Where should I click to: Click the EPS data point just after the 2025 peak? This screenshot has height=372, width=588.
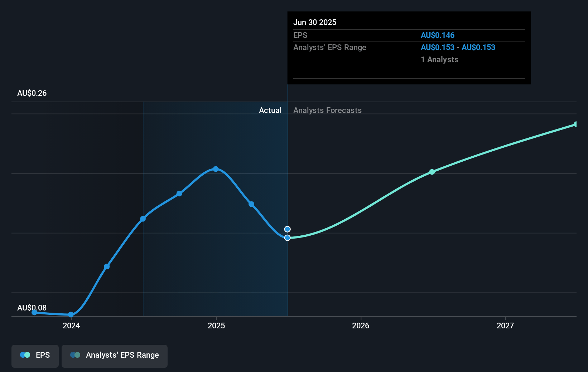pyautogui.click(x=251, y=204)
